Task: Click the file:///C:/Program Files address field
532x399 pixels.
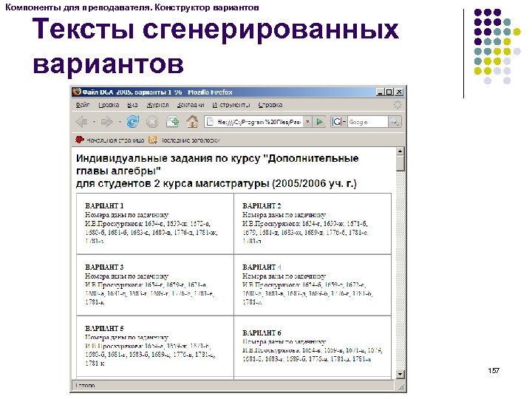Action: pos(253,122)
